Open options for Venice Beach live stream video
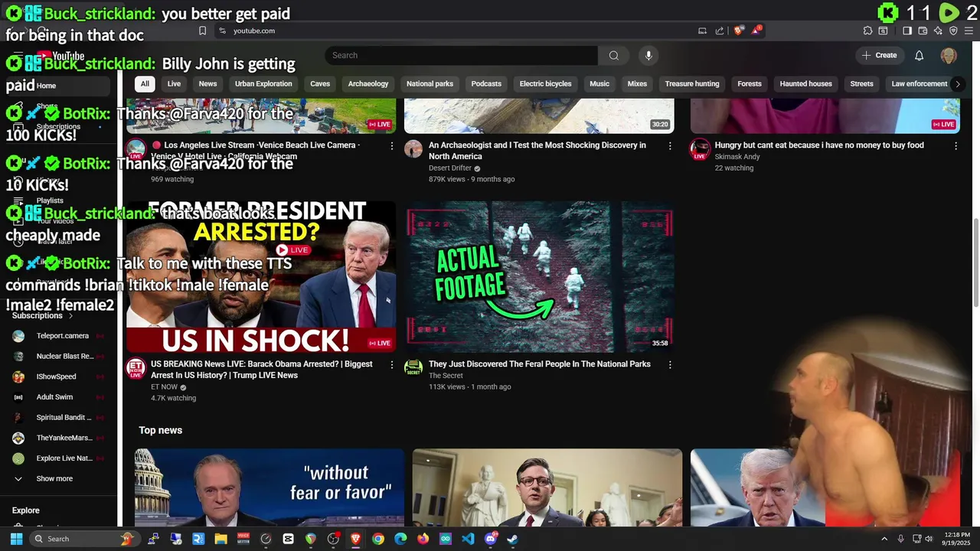This screenshot has width=980, height=551. [392, 145]
